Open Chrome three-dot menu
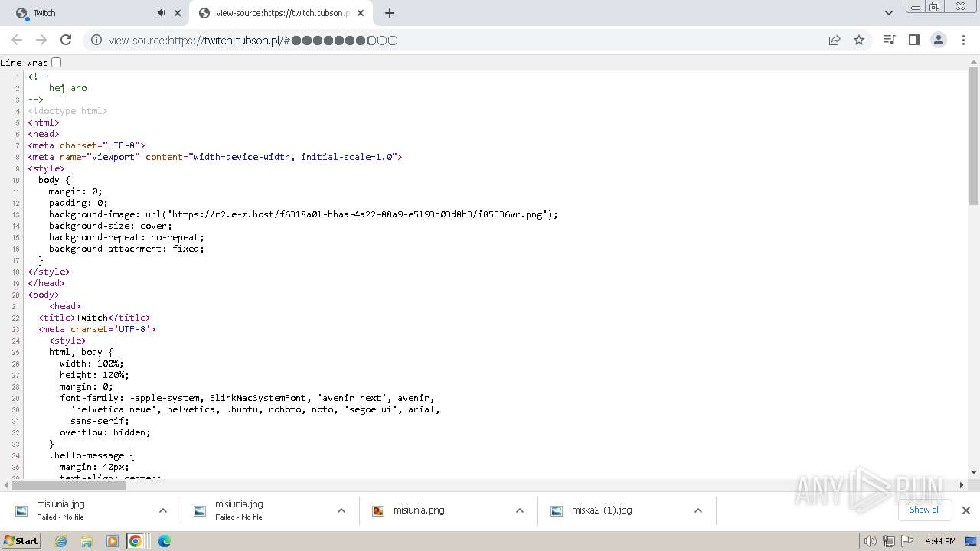This screenshot has height=551, width=980. (962, 40)
